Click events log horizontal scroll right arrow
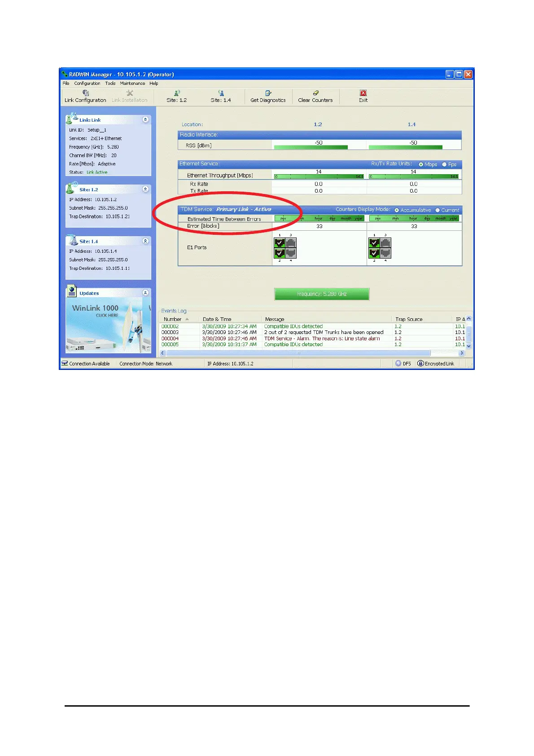 click(462, 353)
